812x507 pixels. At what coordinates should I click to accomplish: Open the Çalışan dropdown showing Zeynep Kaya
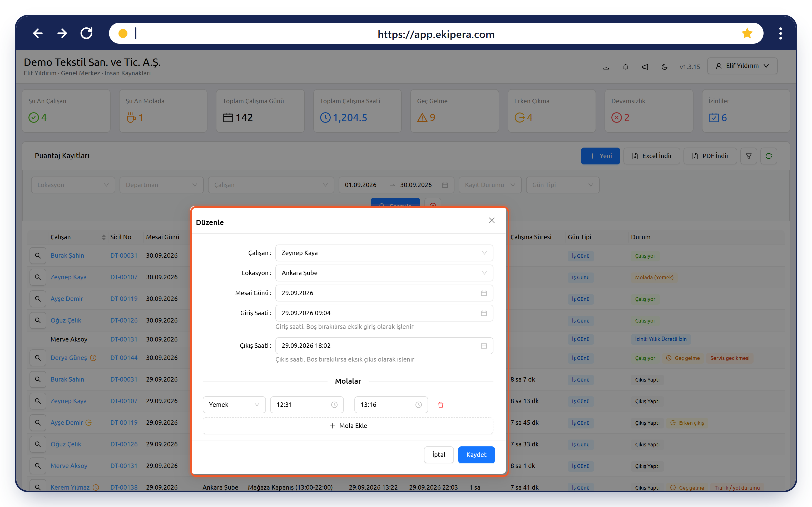point(384,253)
